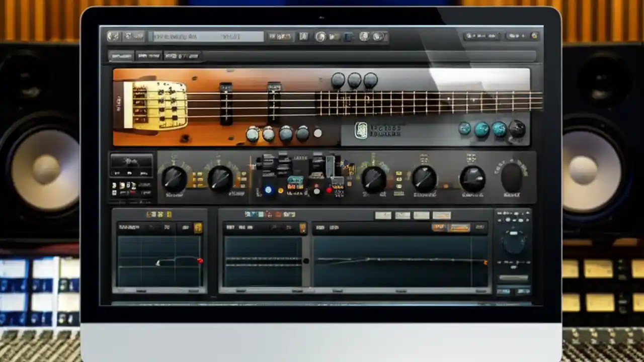Toggle the blue power LED on the amp panel
Screen dimensions: 644x362
(268, 190)
